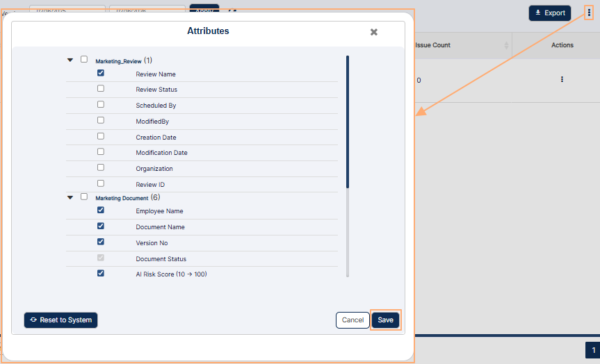This screenshot has height=364, width=600.
Task: Click the Marketing_Review group label
Action: click(118, 61)
